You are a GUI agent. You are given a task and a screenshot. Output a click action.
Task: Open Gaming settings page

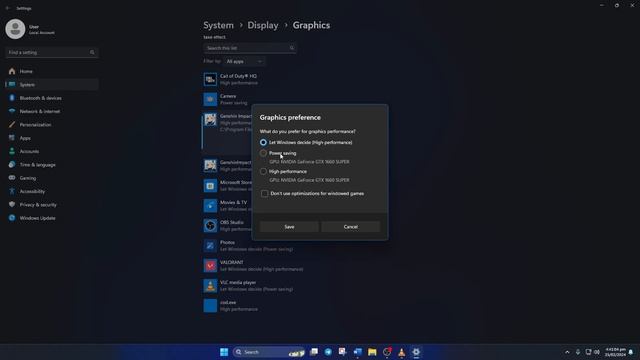coord(51,178)
